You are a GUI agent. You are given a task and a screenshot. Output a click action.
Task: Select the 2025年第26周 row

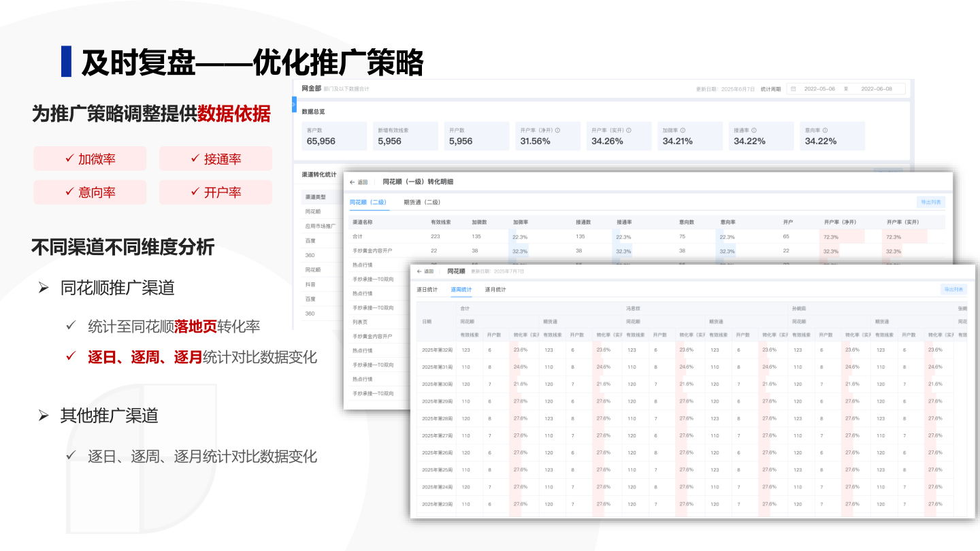click(690, 452)
